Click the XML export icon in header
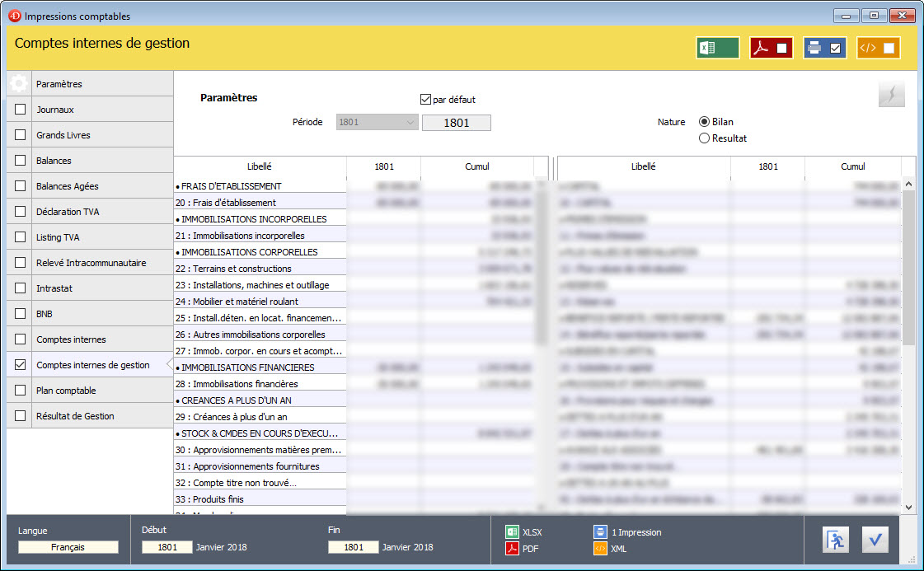 [x=878, y=48]
